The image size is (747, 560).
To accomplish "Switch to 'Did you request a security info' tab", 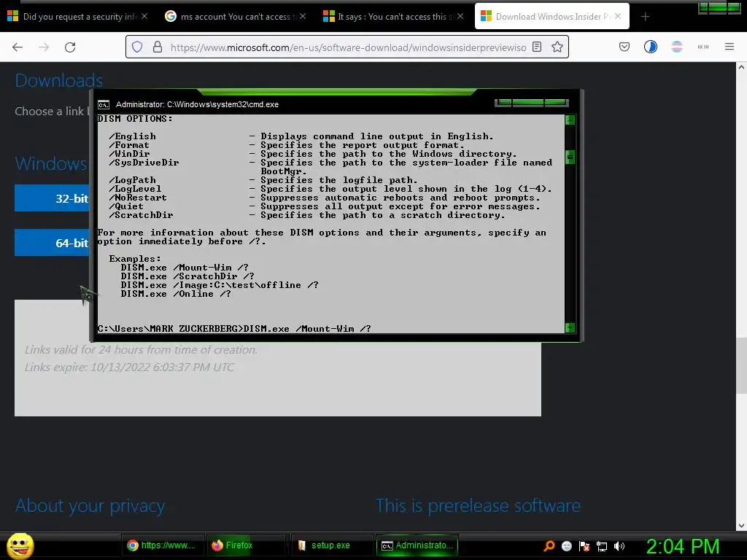I will pos(76,16).
